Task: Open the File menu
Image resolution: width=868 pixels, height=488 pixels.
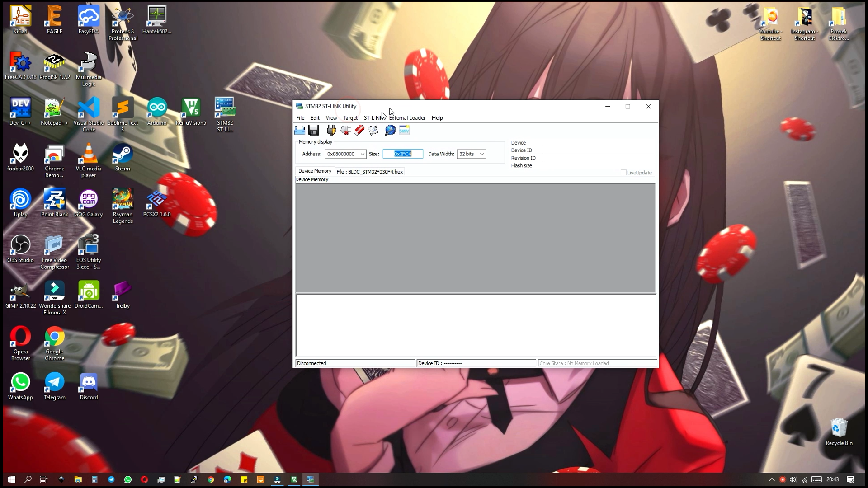Action: [x=300, y=118]
